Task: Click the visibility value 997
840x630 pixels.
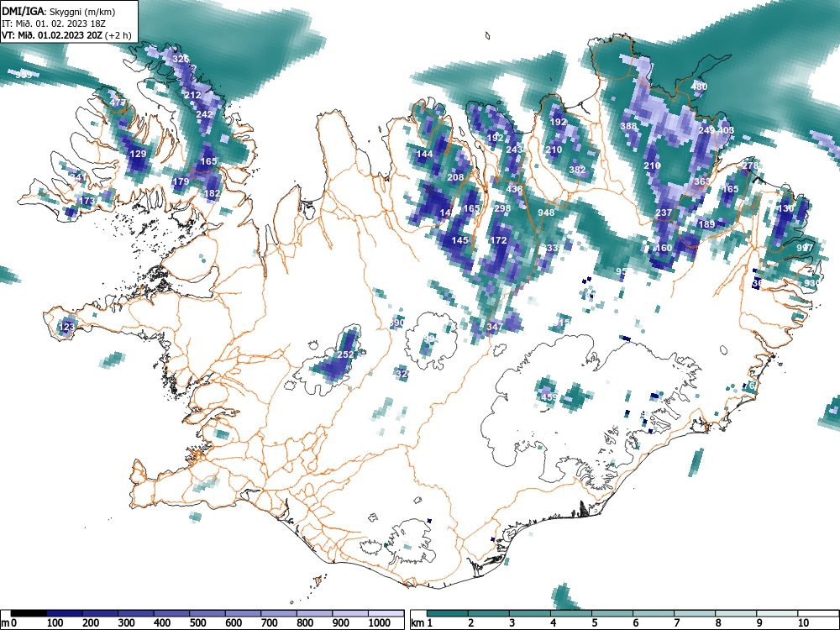Action: (805, 248)
